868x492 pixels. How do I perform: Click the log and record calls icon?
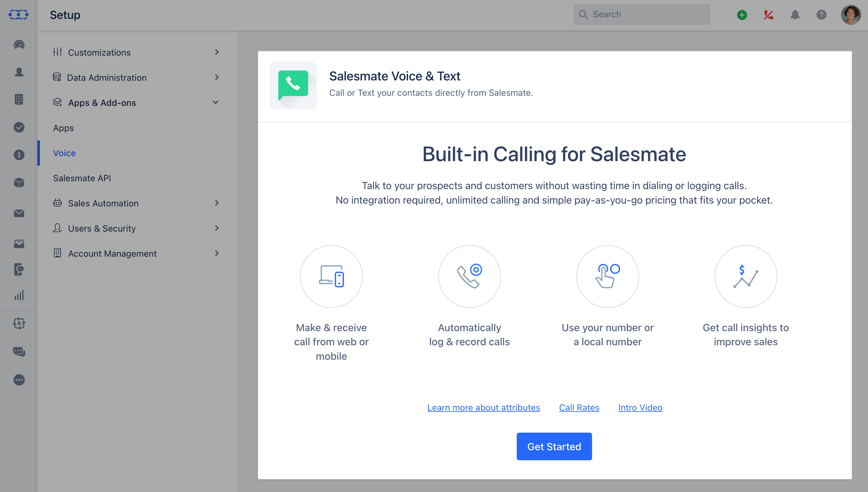pyautogui.click(x=469, y=276)
